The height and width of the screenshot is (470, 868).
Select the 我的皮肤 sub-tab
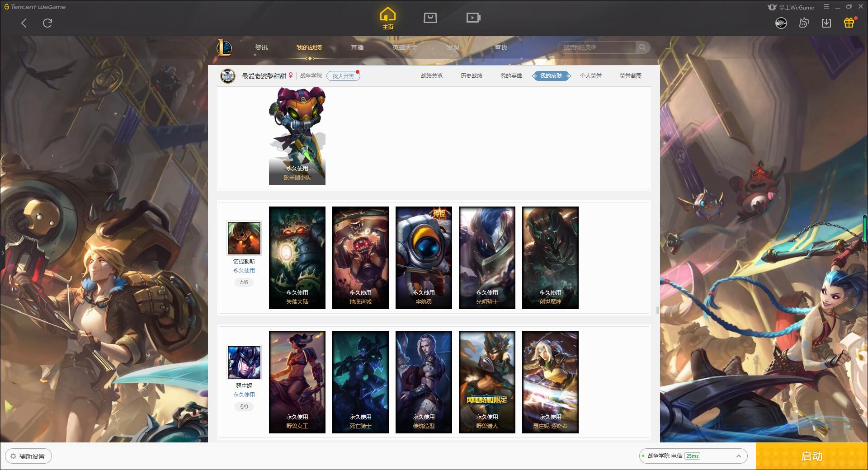[551, 76]
